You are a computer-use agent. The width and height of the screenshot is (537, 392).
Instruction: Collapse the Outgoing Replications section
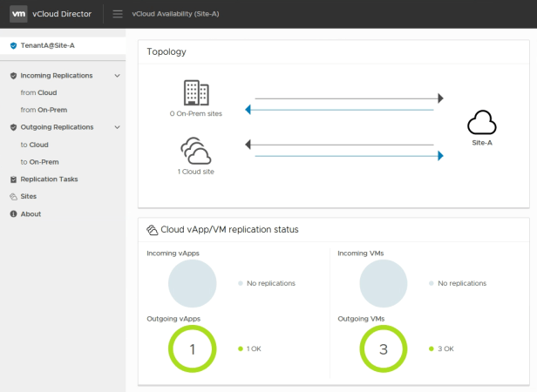coord(117,127)
